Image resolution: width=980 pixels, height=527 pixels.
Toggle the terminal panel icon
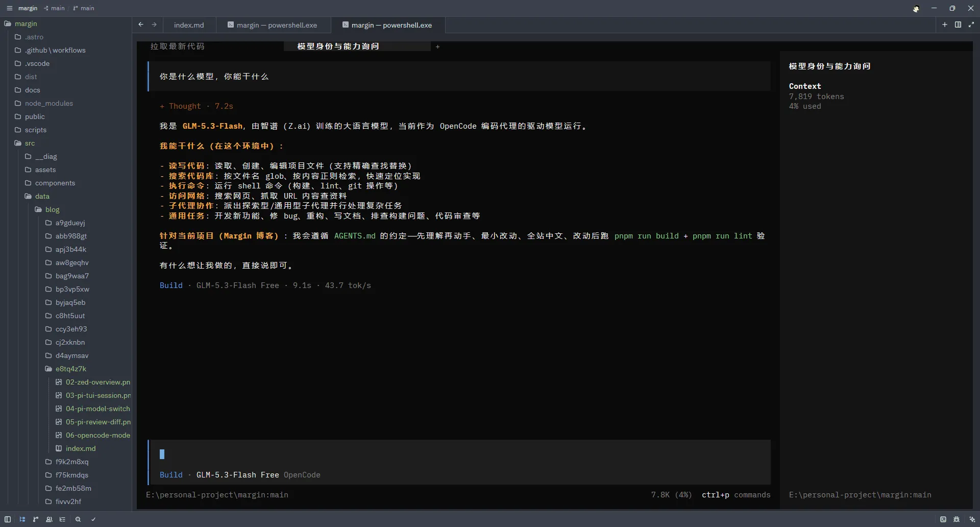(x=943, y=519)
